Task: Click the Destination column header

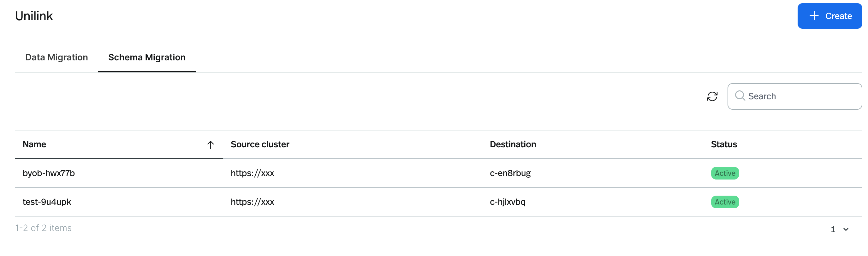Action: click(x=513, y=144)
